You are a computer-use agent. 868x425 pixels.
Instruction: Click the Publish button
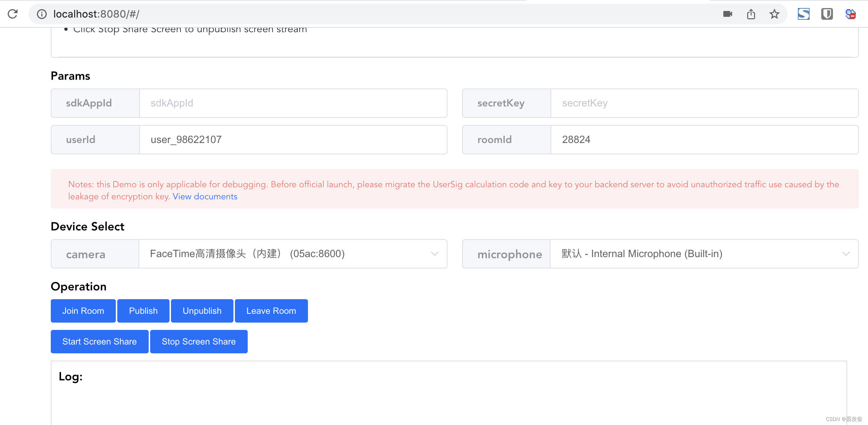click(143, 311)
